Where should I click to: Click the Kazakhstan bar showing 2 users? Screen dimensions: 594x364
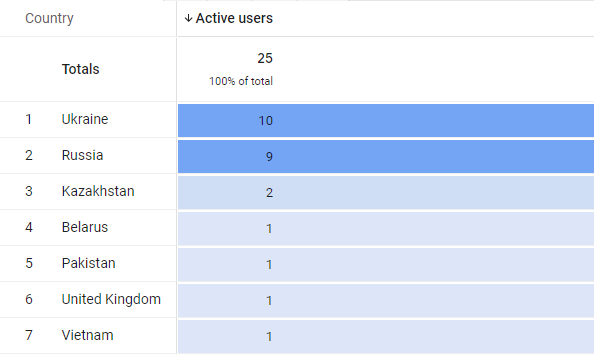(x=386, y=192)
